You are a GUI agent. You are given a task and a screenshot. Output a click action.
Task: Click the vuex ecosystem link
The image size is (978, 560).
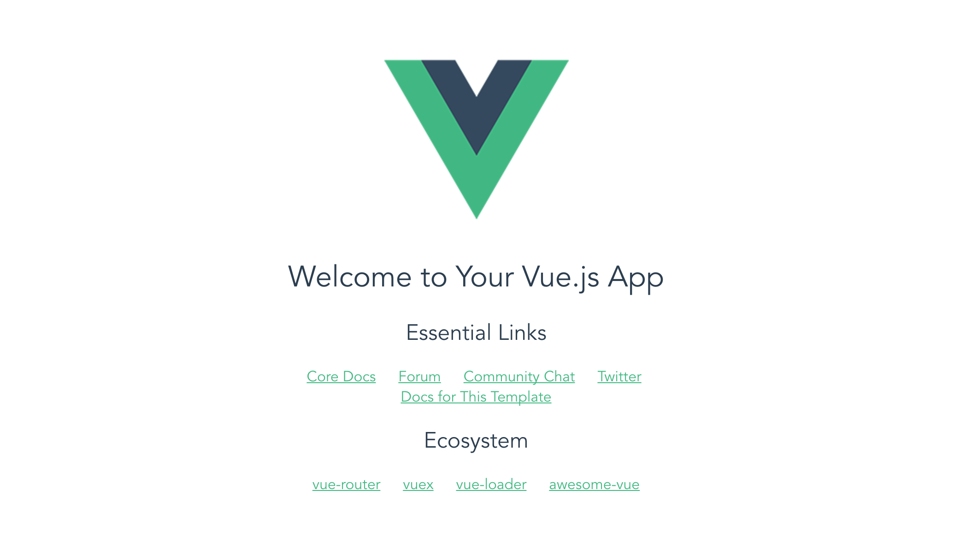[x=418, y=484]
